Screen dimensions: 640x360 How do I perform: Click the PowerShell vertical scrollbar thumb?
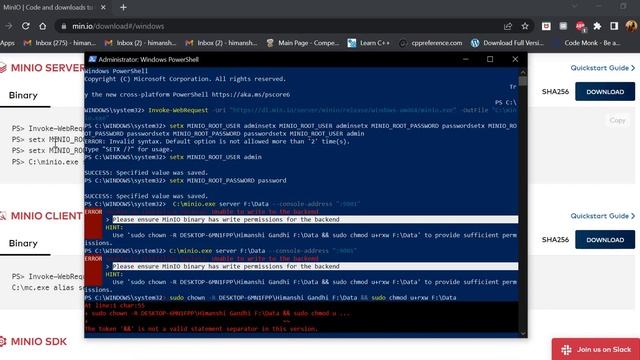click(523, 81)
